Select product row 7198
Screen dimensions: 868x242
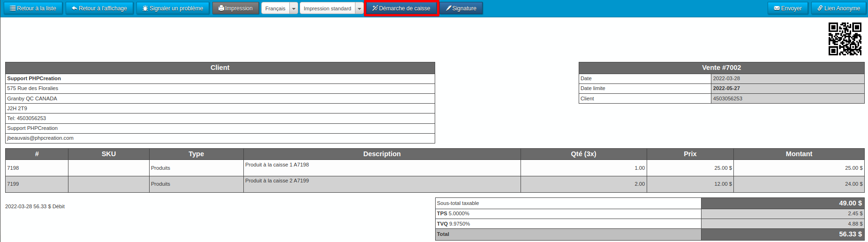(x=13, y=168)
